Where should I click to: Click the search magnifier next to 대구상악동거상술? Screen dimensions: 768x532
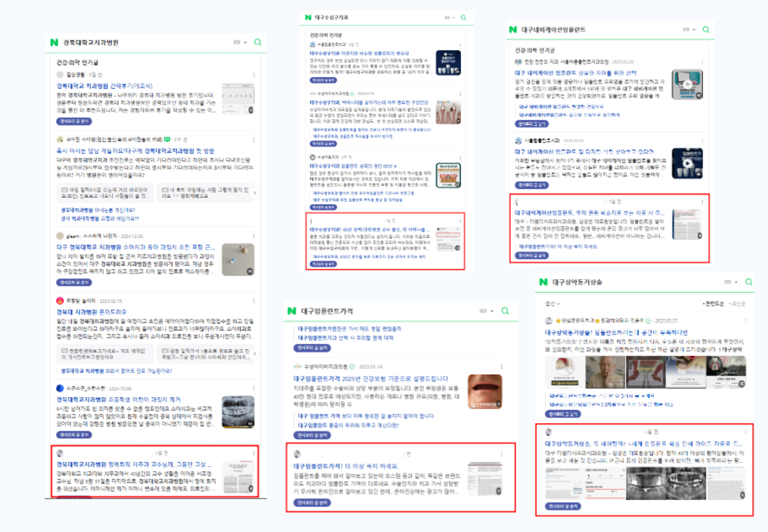point(749,282)
